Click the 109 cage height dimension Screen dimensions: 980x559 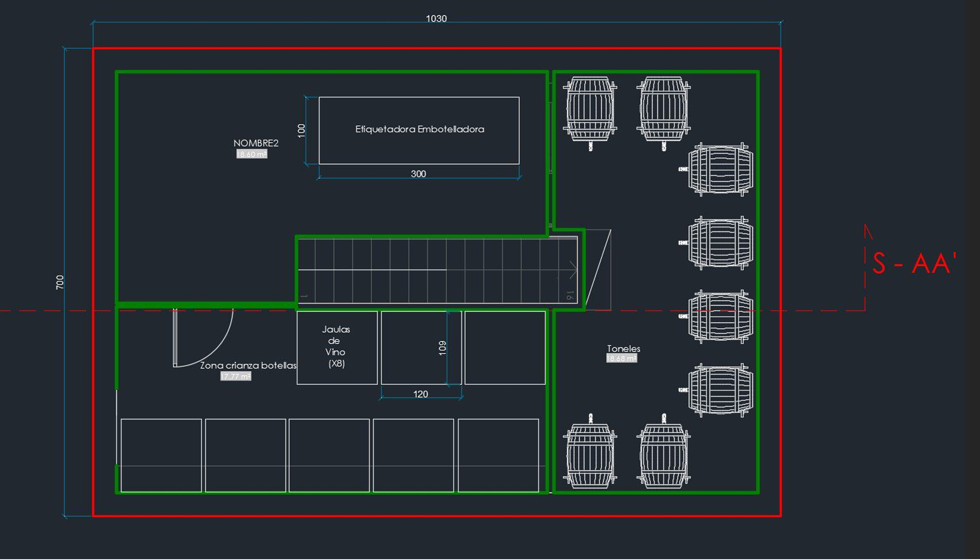click(442, 348)
